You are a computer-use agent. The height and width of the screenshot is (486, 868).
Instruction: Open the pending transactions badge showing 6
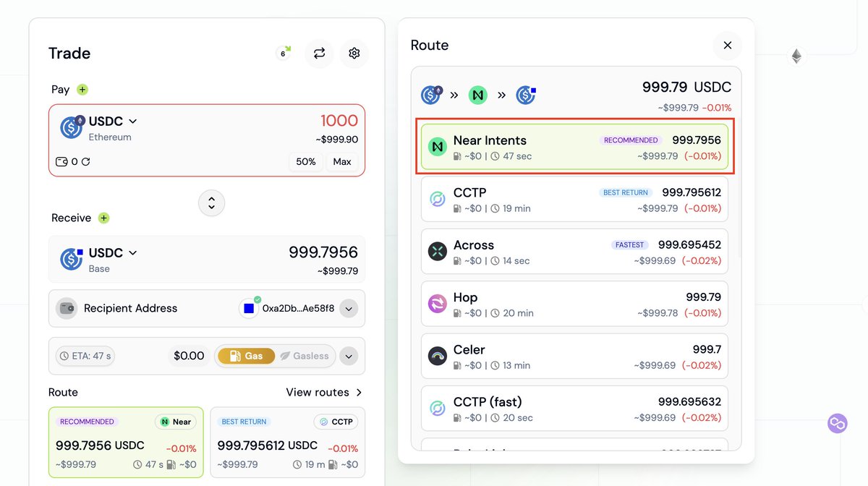[x=284, y=53]
